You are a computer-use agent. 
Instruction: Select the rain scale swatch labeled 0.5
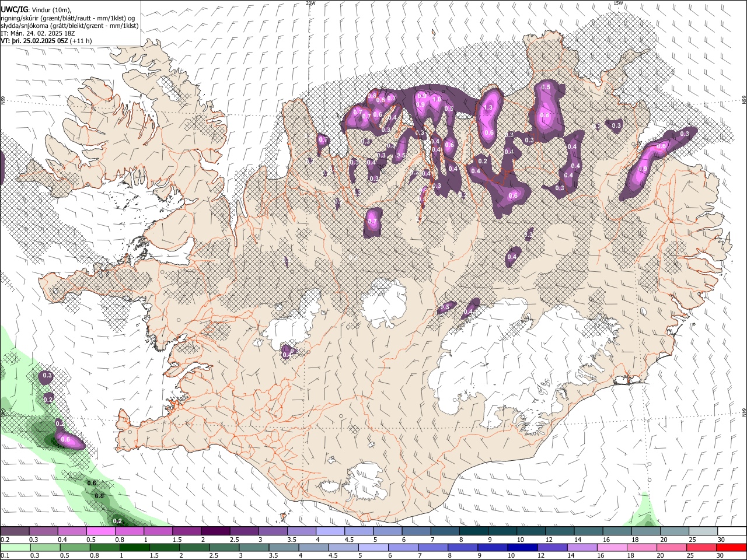[75, 547]
